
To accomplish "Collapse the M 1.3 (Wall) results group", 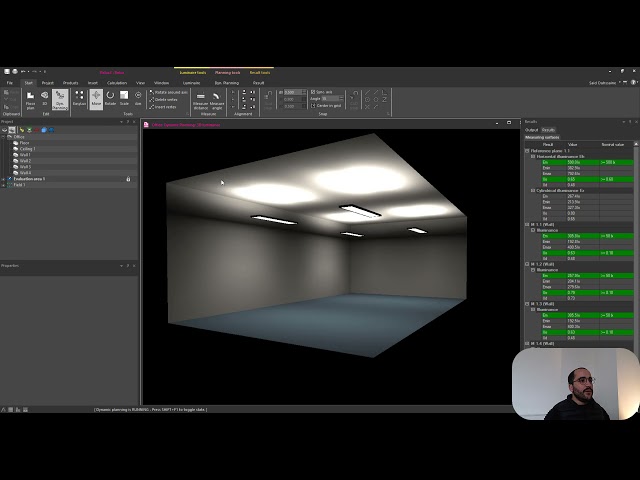I will pos(527,304).
